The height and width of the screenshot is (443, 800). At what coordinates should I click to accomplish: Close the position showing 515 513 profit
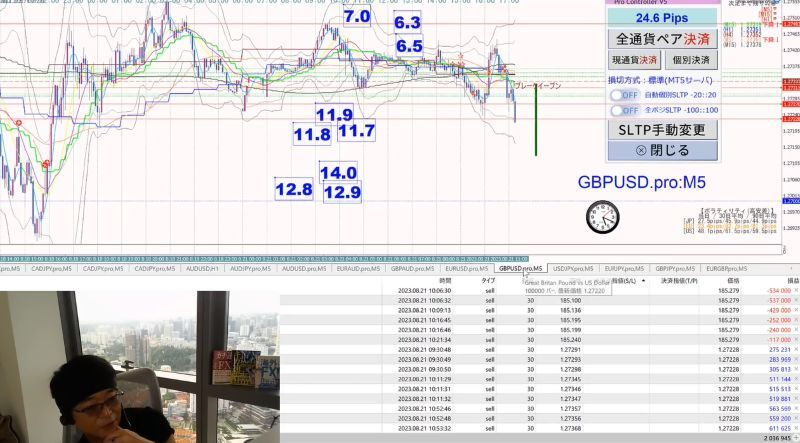coord(796,389)
